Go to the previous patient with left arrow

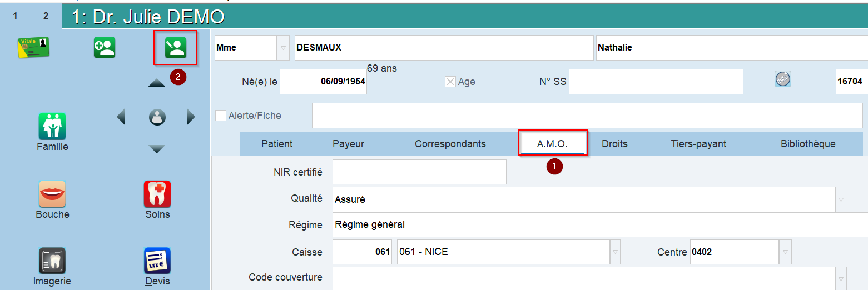121,117
